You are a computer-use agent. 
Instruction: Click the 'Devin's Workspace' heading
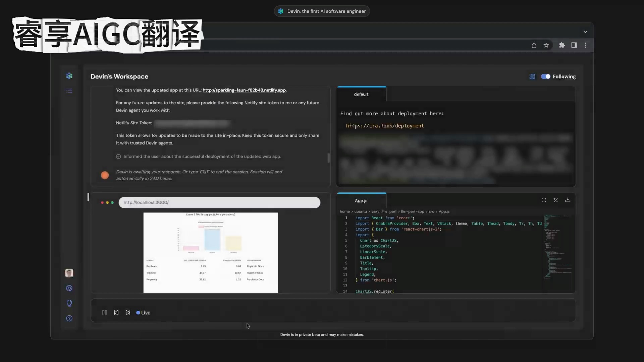tap(119, 76)
